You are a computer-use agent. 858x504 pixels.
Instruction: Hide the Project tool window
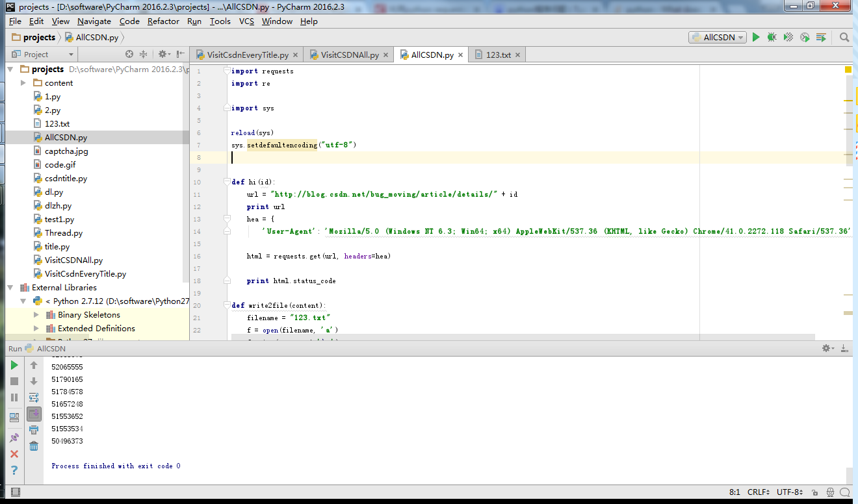click(181, 55)
